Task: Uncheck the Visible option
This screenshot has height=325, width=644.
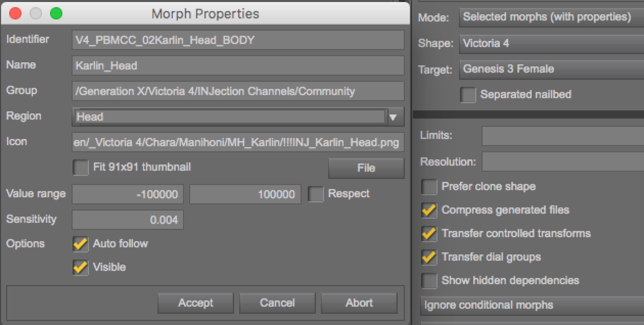Action: click(80, 268)
